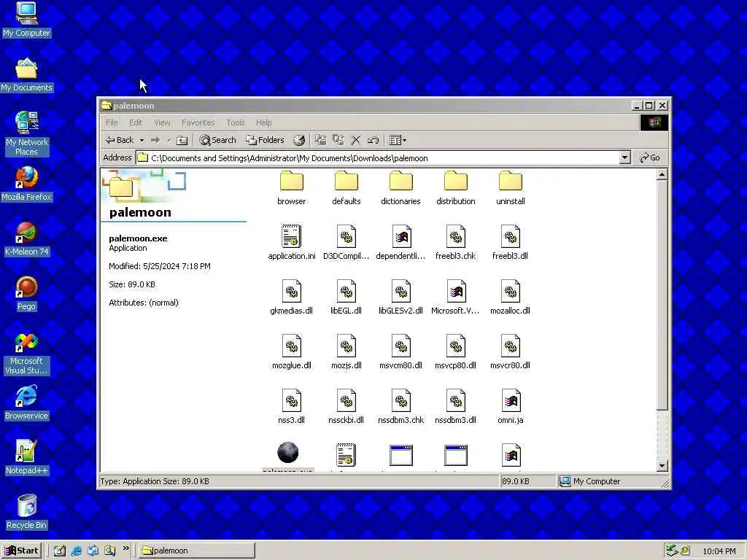
Task: Click Internet Explorer quick launch icon
Action: coord(76,551)
